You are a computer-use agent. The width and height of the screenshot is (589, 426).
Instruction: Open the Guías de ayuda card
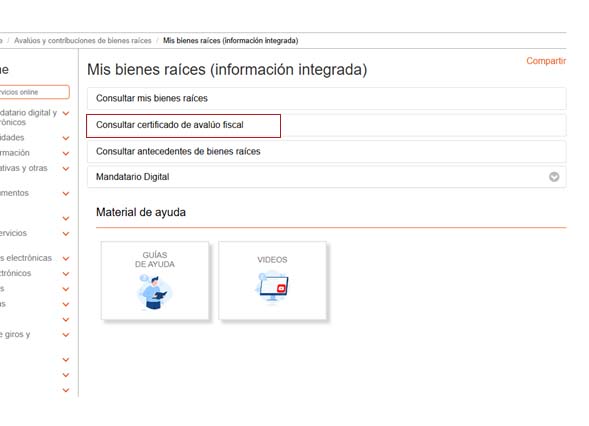[155, 281]
